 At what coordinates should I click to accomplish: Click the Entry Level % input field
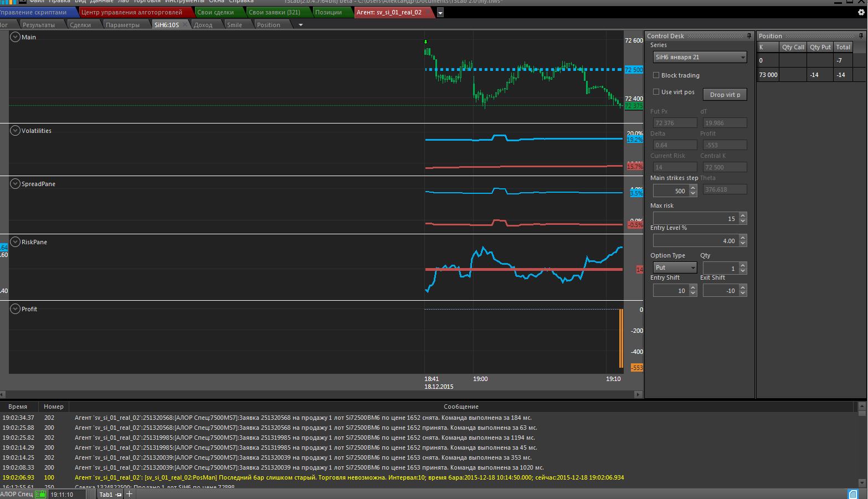695,241
